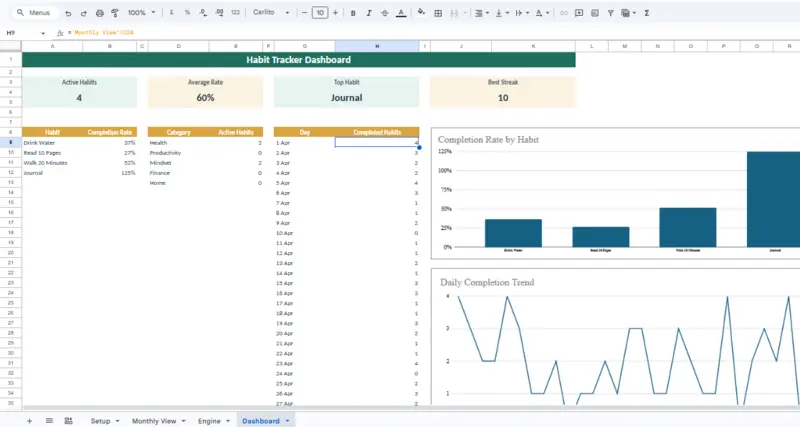The height and width of the screenshot is (427, 800).
Task: Click the Journal bar in the chart
Action: pos(773,199)
